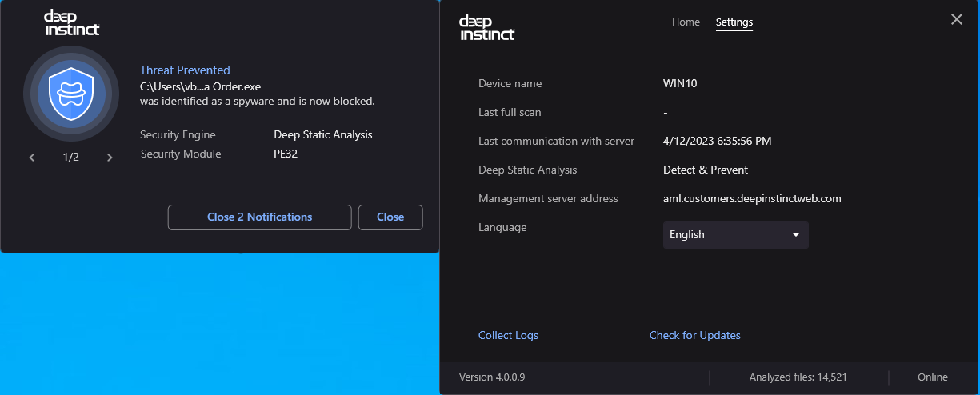This screenshot has height=395, width=980.
Task: Click Check for Updates link
Action: pyautogui.click(x=694, y=336)
